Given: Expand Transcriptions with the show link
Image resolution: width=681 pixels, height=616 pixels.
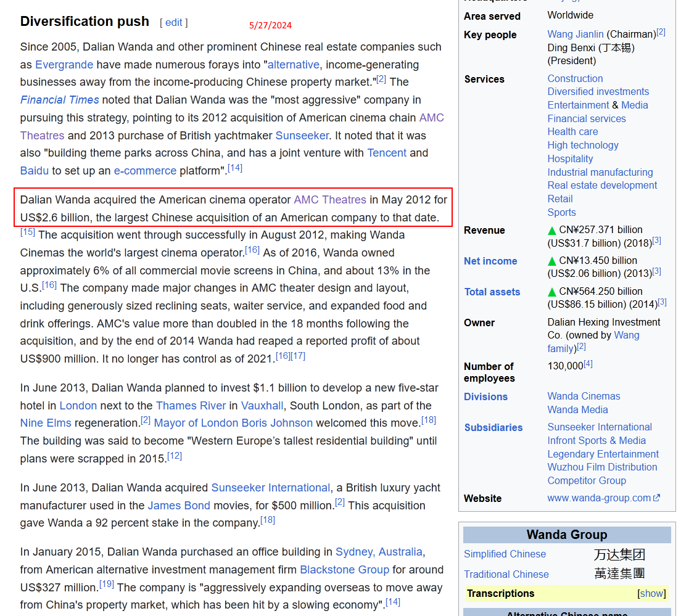Looking at the screenshot, I should [651, 593].
